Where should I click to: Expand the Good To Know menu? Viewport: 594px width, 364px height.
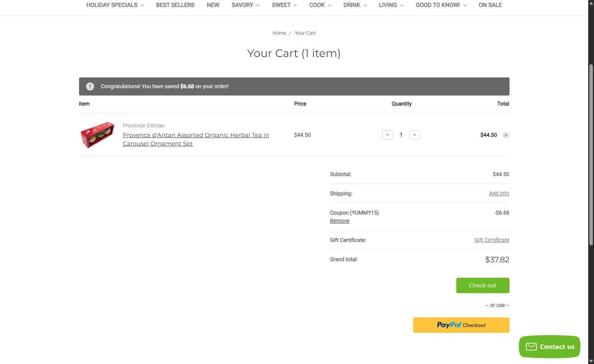coord(441,5)
